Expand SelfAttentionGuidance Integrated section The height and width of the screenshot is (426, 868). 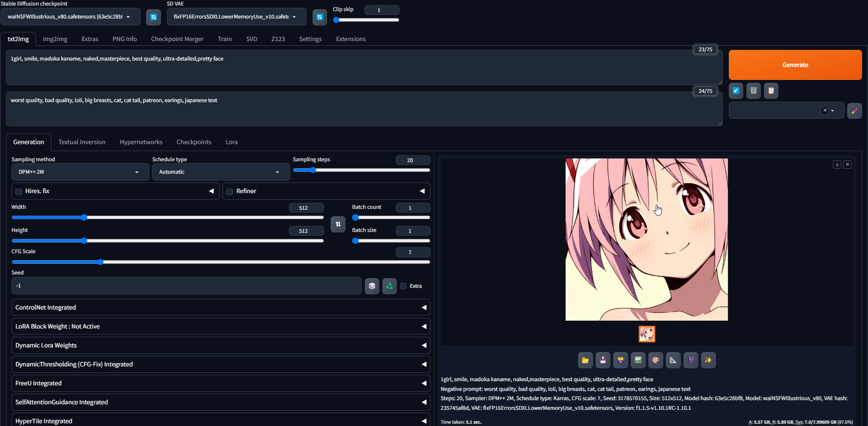pos(221,402)
